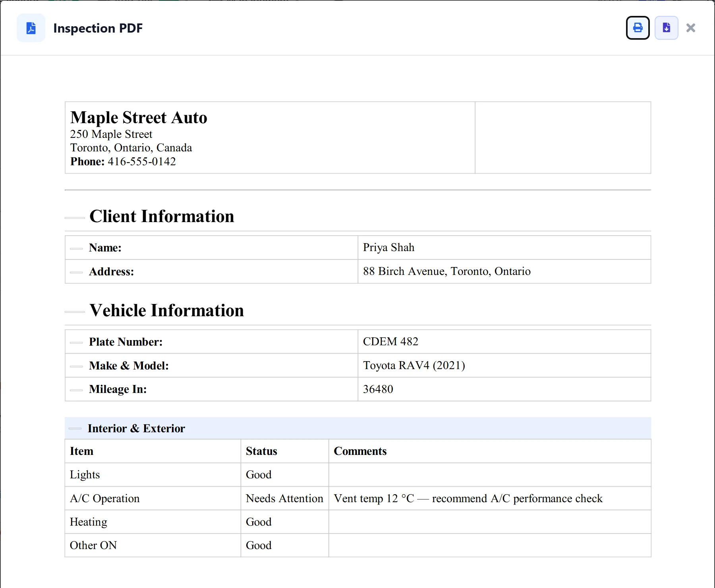Click the 'Mileage In:' label
This screenshot has width=715, height=588.
pos(118,389)
